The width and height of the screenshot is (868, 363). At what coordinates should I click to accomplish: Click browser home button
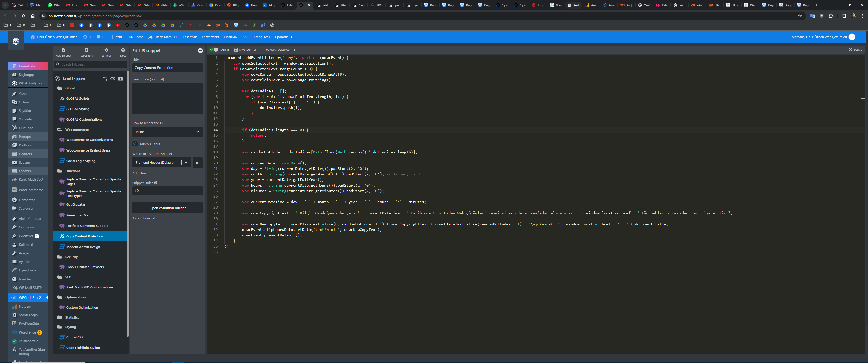pyautogui.click(x=33, y=16)
